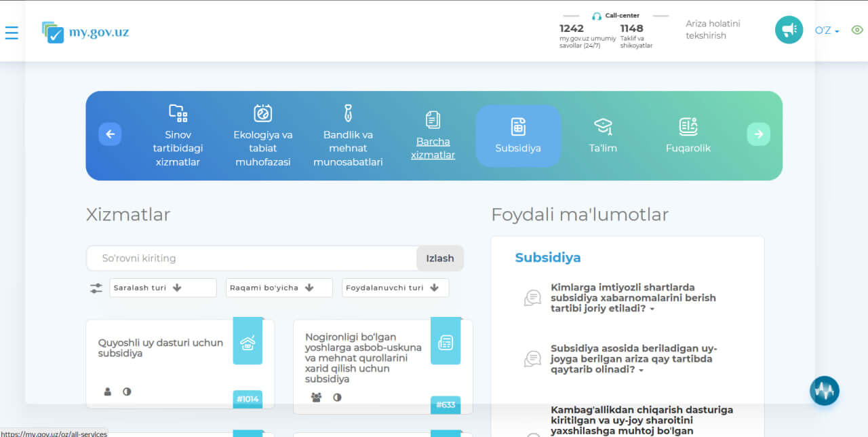
Task: Click the chat icon beside Kimlarga imtiyozli question
Action: pos(532,298)
